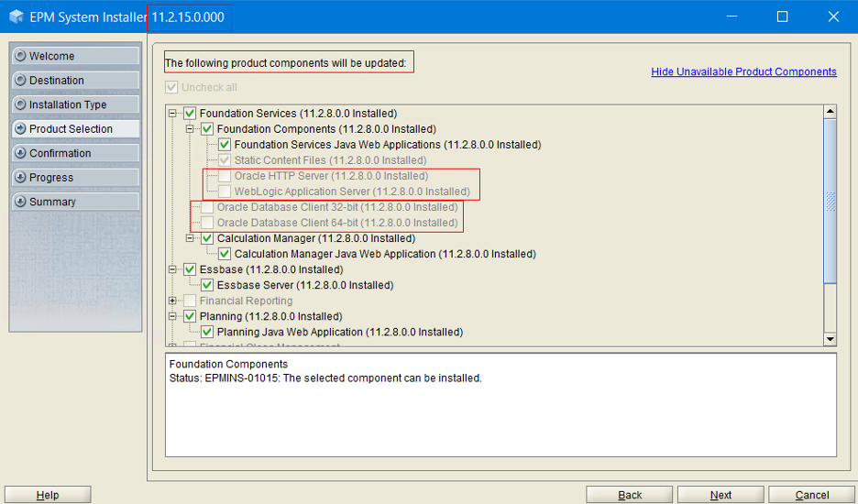This screenshot has width=858, height=504.
Task: Click the Installation Type step icon
Action: [x=20, y=104]
